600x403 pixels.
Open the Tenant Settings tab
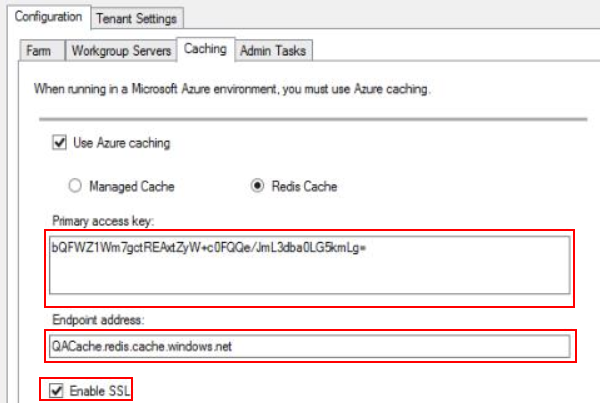point(139,18)
